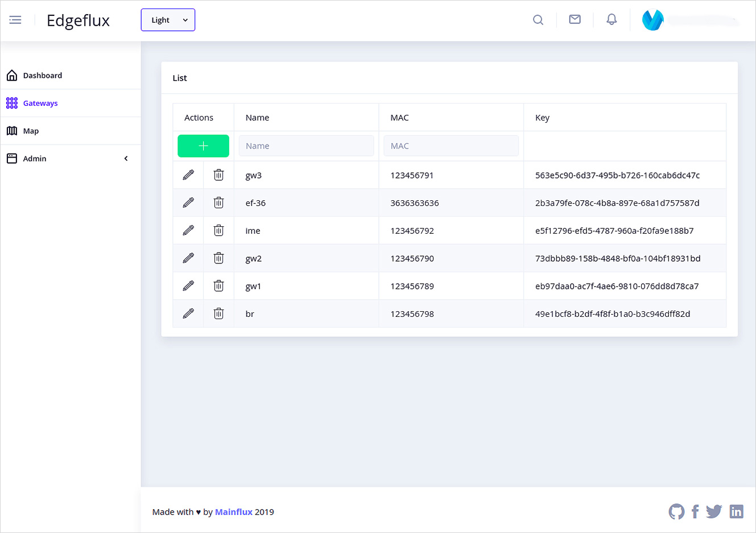Click the Name filter input field

(x=306, y=146)
